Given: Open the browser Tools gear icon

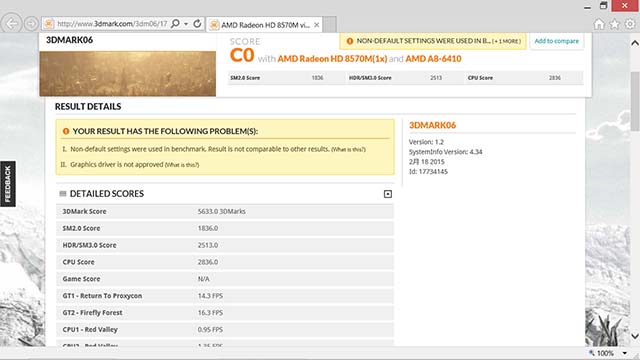Looking at the screenshot, I should (x=630, y=24).
